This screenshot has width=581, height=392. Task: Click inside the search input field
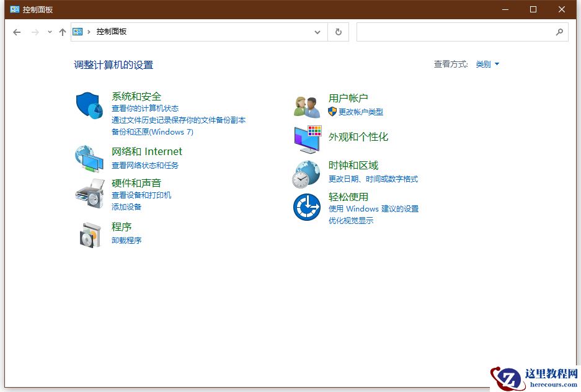pyautogui.click(x=459, y=32)
